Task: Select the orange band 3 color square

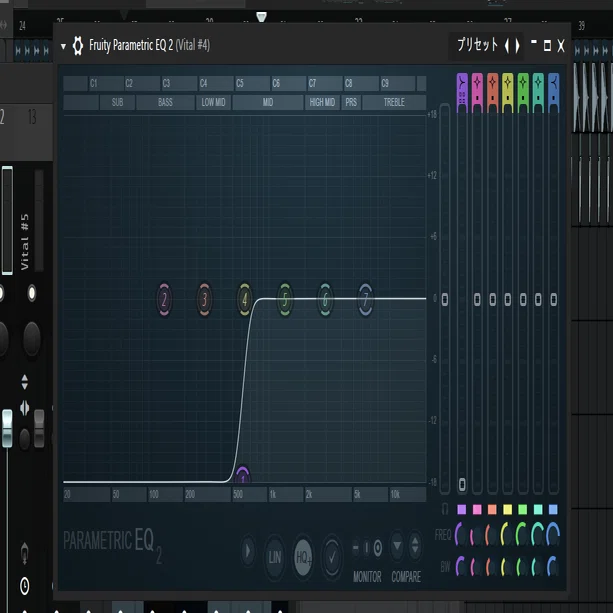Action: [x=492, y=509]
